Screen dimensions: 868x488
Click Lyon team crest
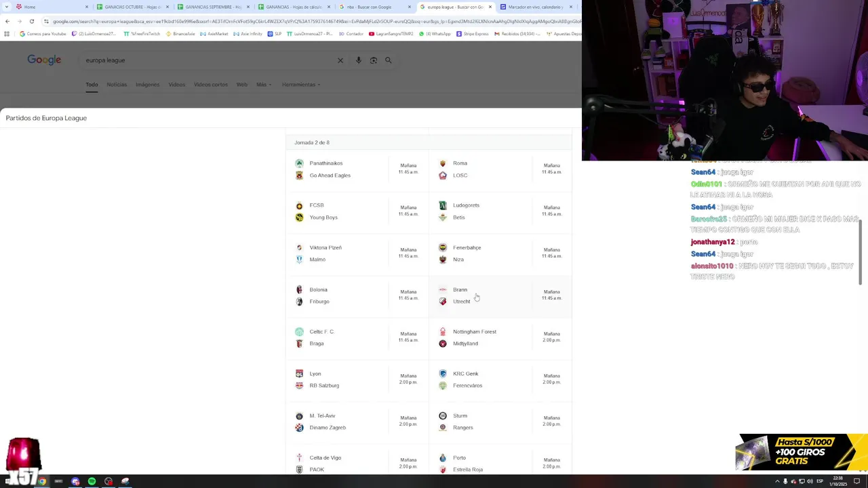pyautogui.click(x=299, y=373)
